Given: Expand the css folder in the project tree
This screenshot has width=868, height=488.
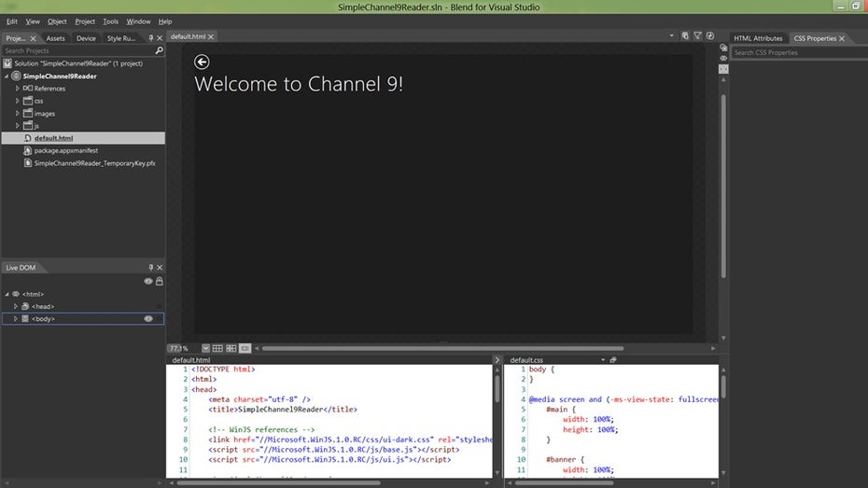Looking at the screenshot, I should coord(17,101).
